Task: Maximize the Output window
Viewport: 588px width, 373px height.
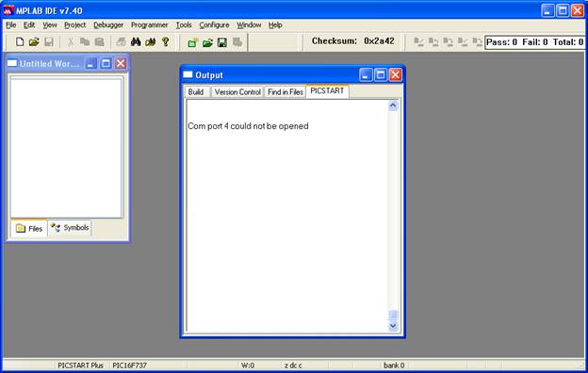Action: pyautogui.click(x=381, y=75)
